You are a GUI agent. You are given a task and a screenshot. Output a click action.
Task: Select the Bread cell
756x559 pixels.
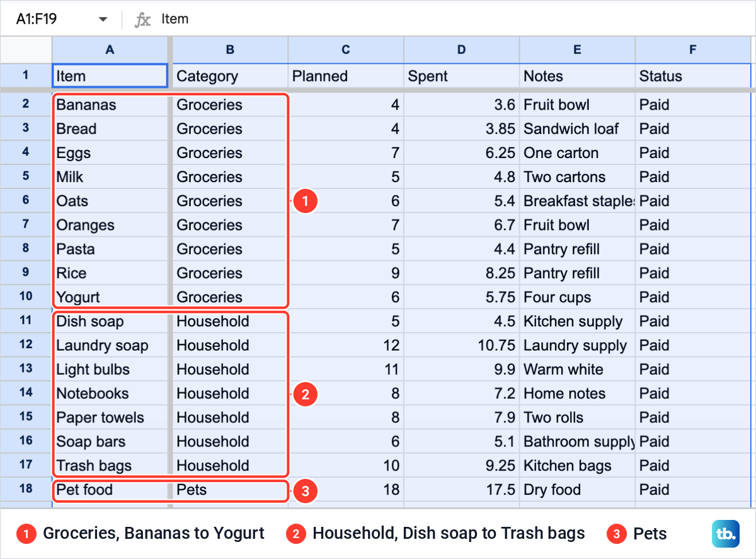110,129
